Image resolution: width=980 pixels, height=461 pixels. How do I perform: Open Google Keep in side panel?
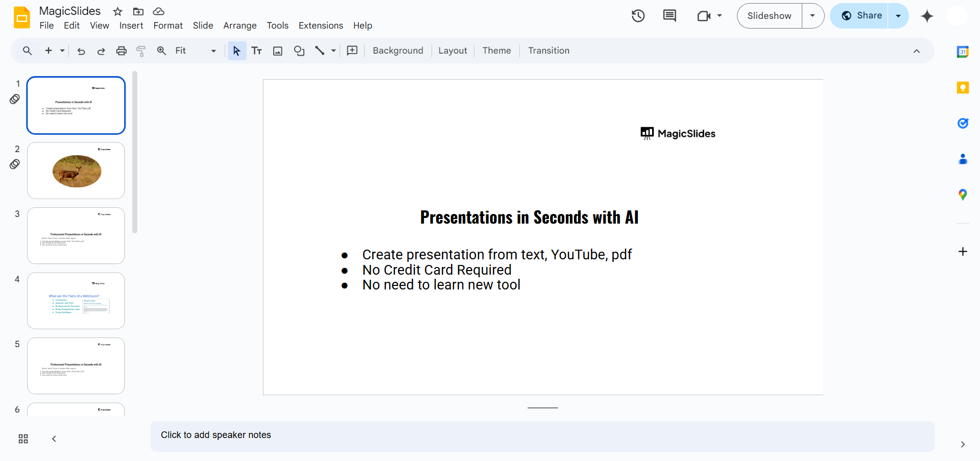963,88
